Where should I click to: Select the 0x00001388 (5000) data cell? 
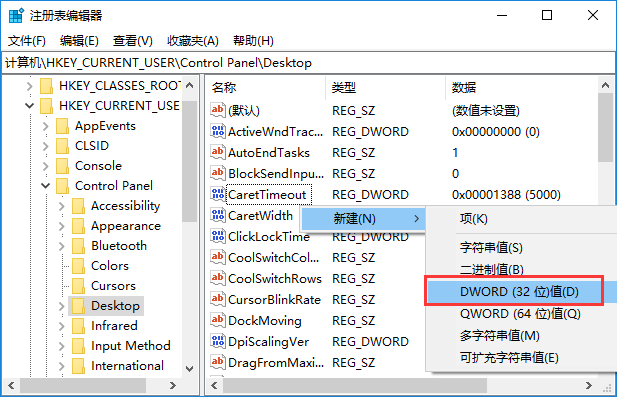(506, 194)
